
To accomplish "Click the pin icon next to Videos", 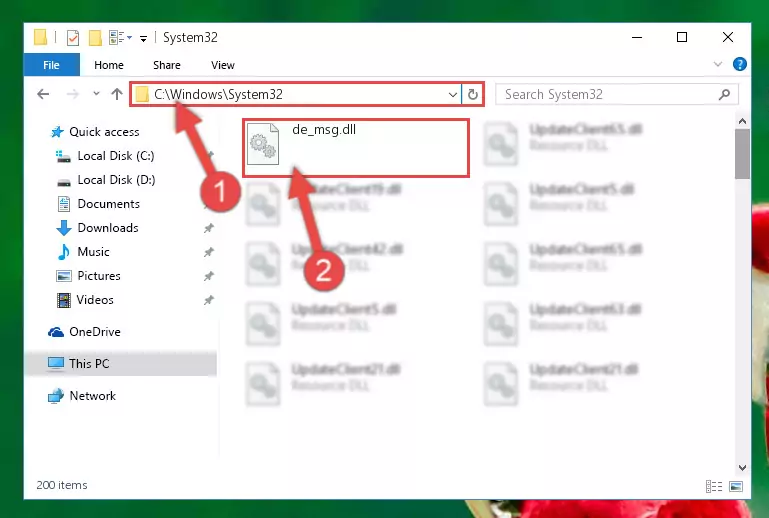I will point(209,300).
